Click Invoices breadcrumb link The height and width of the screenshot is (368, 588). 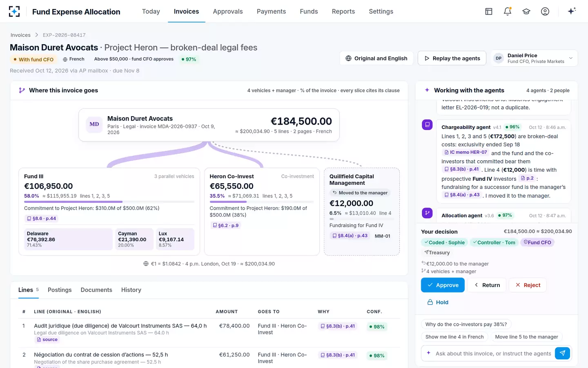20,35
